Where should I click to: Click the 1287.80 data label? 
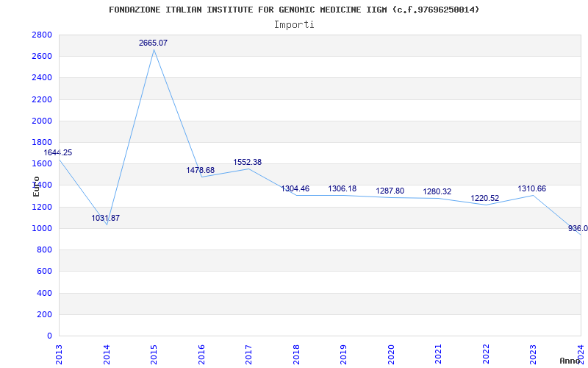390,191
